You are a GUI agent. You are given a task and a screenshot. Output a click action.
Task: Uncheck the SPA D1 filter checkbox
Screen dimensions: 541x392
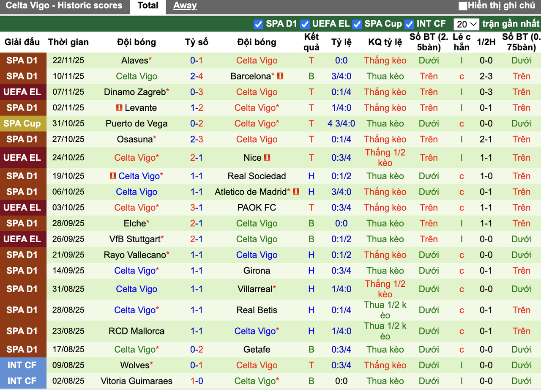point(258,24)
